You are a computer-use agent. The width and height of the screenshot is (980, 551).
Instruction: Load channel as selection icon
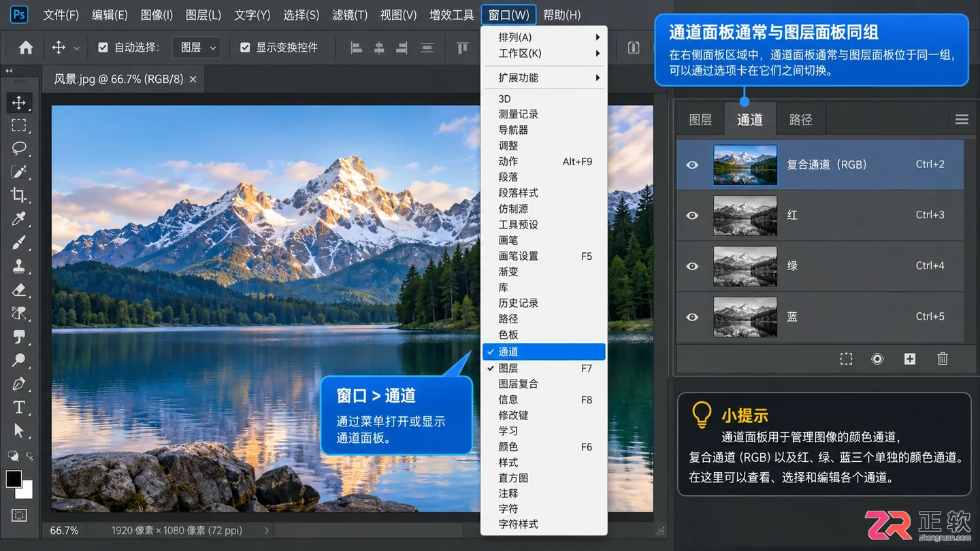[x=846, y=359]
